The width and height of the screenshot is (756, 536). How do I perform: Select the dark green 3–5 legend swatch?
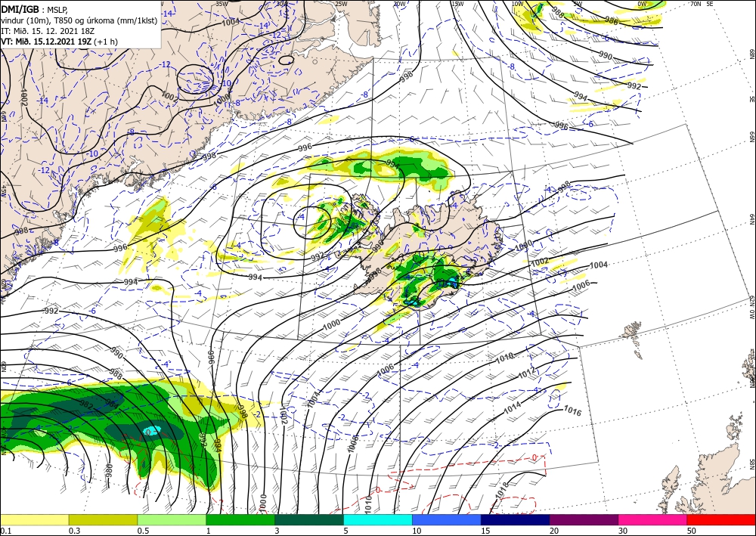[309, 519]
